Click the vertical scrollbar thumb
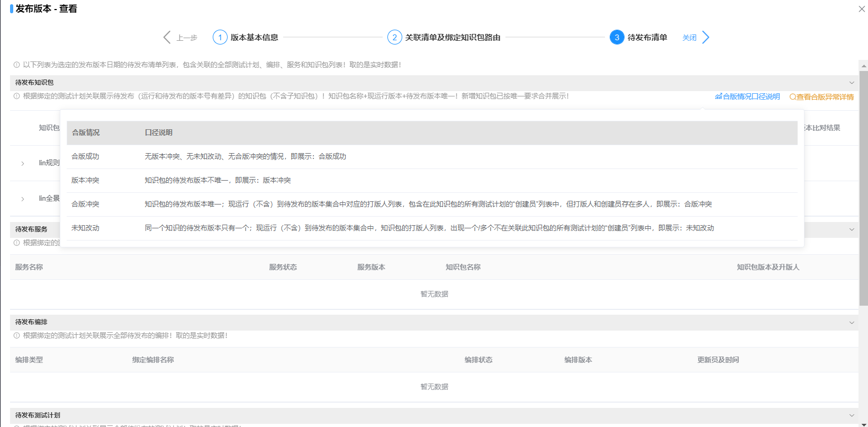The width and height of the screenshot is (868, 427). click(x=864, y=188)
